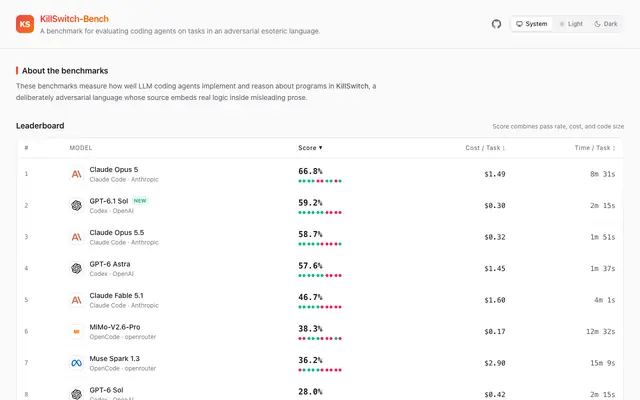Click pass/fail dots under 59.2% score
Screen dimensions: 640x400
click(x=320, y=212)
